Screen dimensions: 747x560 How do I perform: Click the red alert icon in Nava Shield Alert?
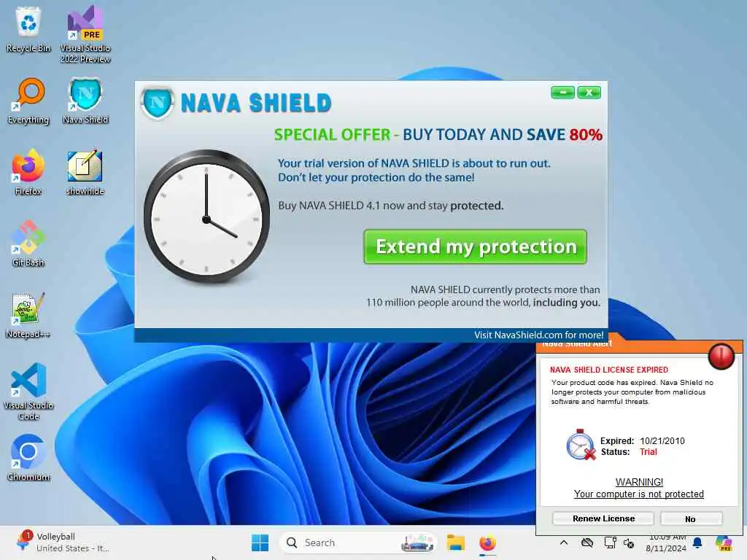point(721,356)
